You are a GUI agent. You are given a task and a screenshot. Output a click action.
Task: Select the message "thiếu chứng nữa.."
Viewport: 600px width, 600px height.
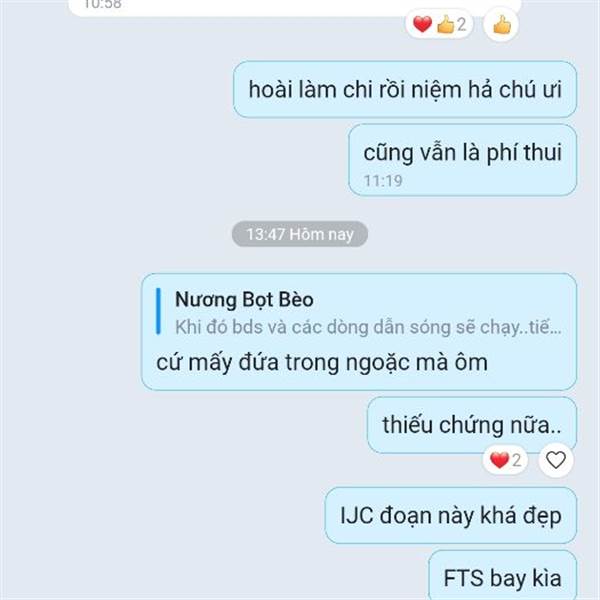(x=472, y=425)
